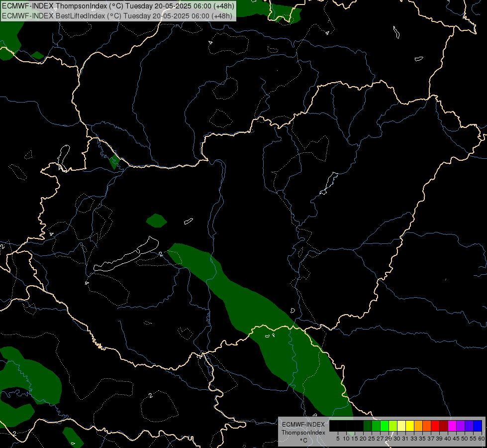Click the legend tick value 40
487x448 pixels.
tap(448, 439)
